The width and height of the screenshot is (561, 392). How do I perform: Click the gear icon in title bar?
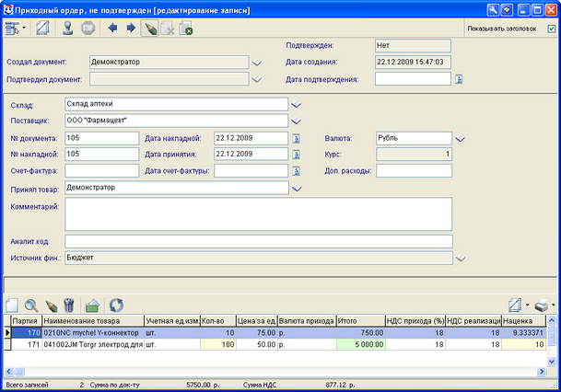click(x=507, y=10)
